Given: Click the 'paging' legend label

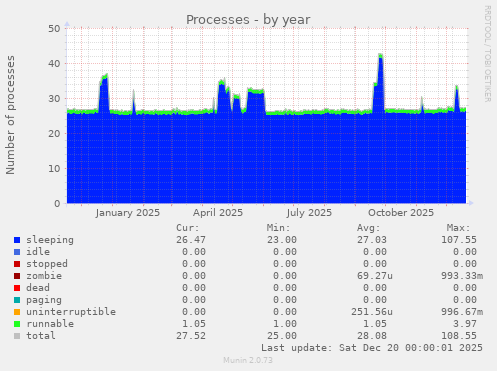Looking at the screenshot, I should point(44,300).
